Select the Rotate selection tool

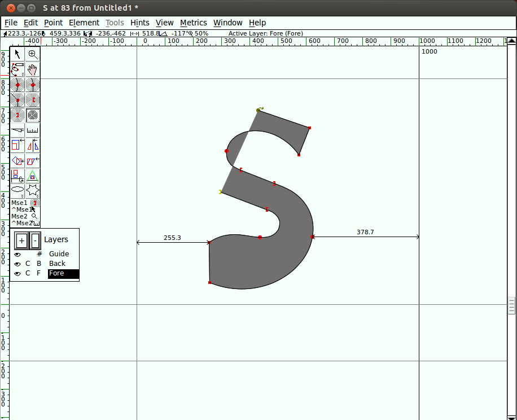click(x=17, y=160)
